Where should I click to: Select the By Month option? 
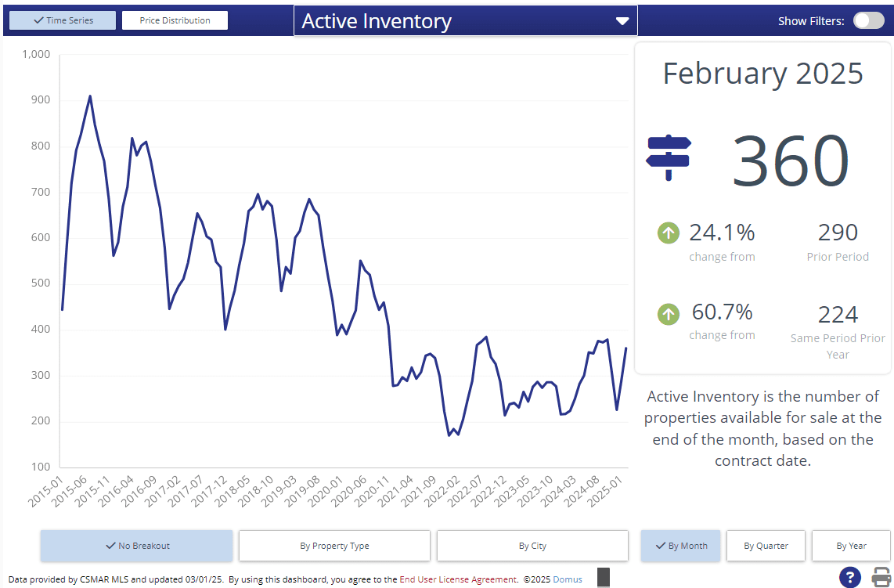point(680,546)
